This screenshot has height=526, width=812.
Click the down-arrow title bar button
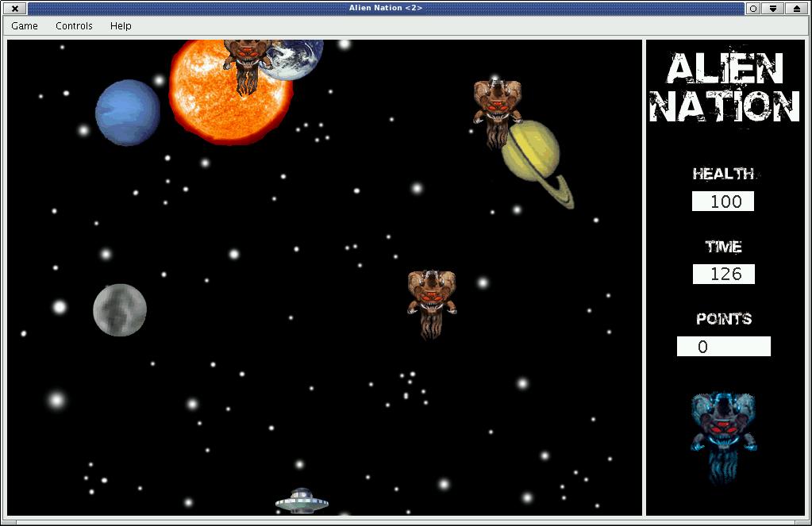[x=772, y=8]
